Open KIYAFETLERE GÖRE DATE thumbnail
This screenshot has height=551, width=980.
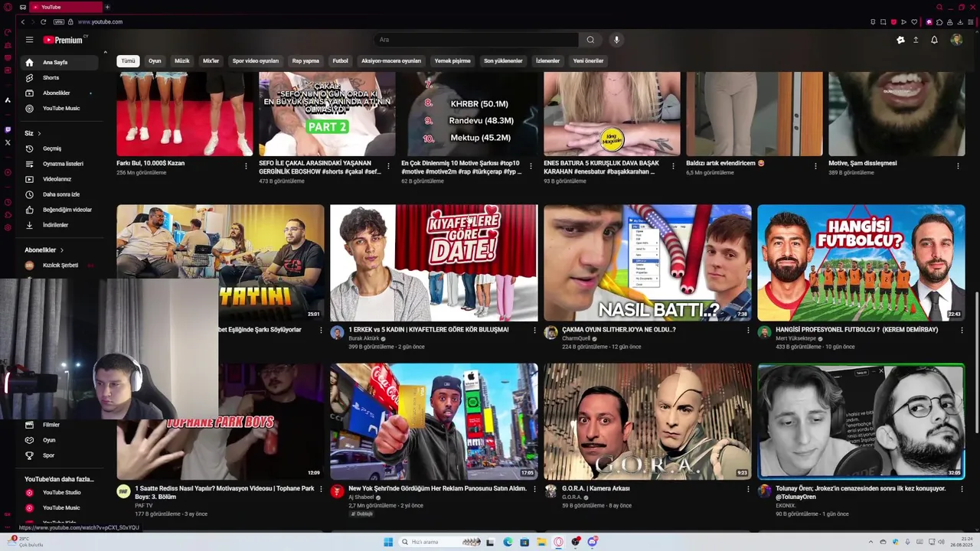click(434, 262)
